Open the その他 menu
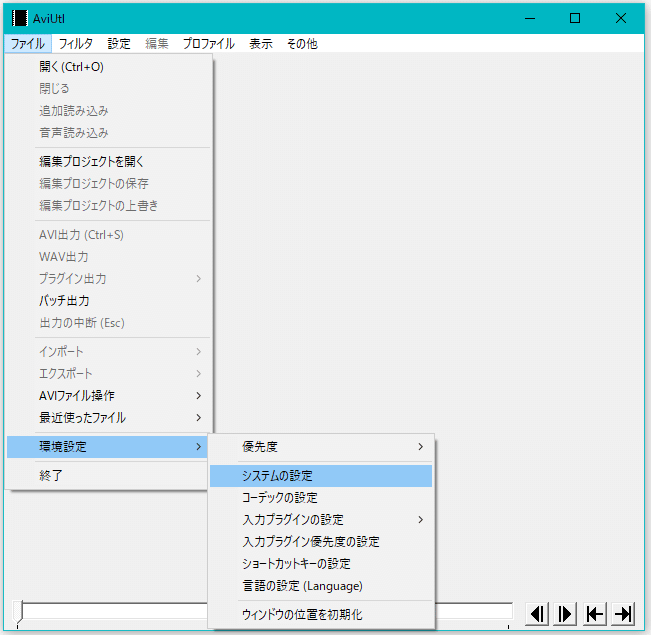Image resolution: width=651 pixels, height=635 pixels. point(302,44)
